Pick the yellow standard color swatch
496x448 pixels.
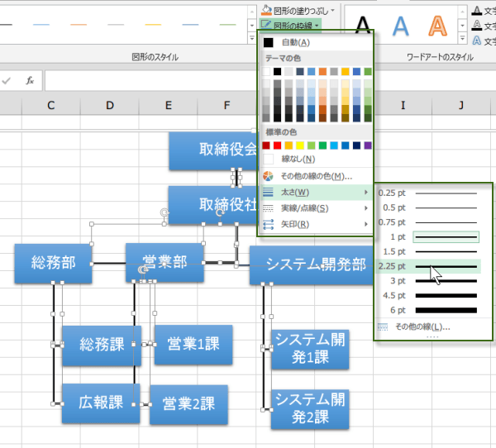[x=300, y=145]
